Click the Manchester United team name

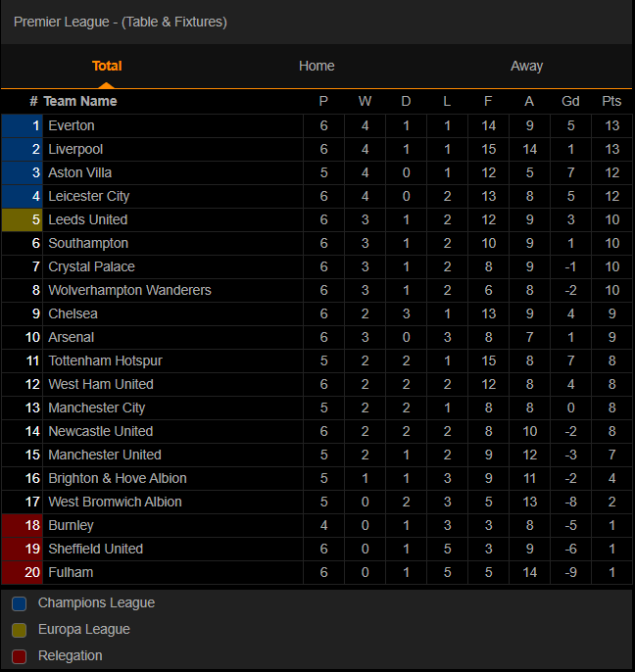click(105, 455)
